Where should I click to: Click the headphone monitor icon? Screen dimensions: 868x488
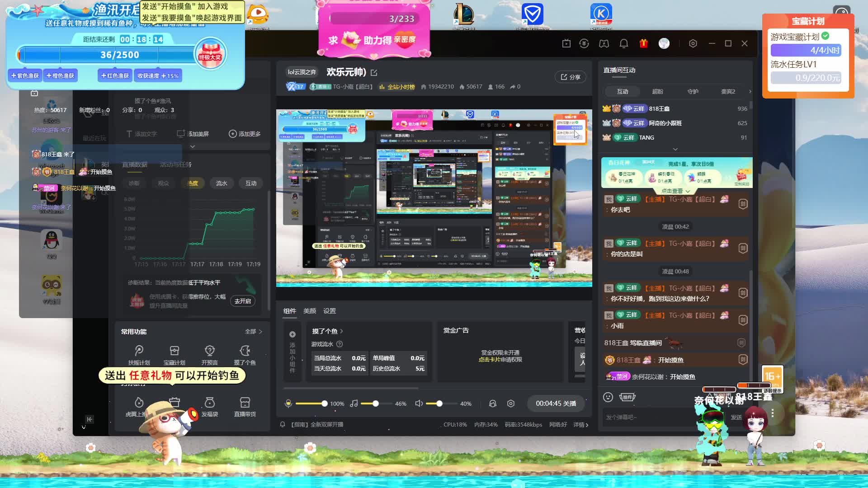coord(492,404)
